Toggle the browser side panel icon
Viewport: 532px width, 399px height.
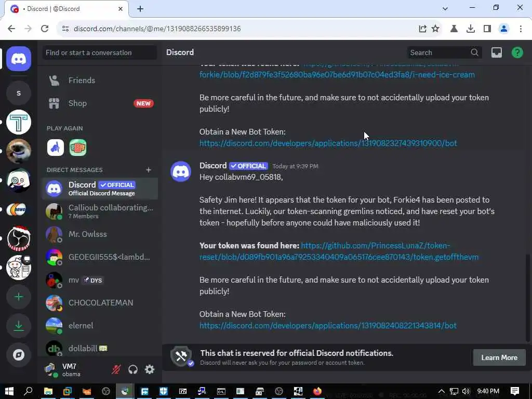point(487,29)
